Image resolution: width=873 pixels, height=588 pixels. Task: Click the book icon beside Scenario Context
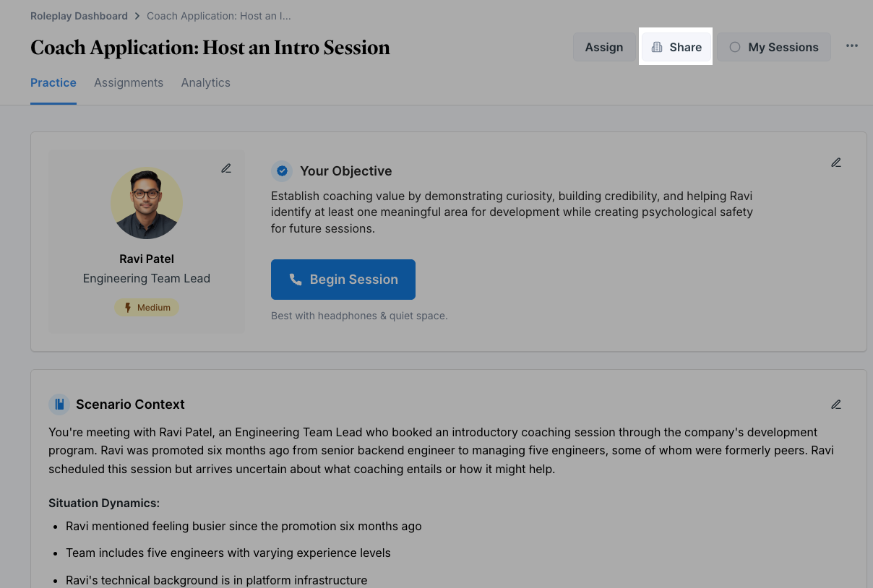click(x=59, y=405)
